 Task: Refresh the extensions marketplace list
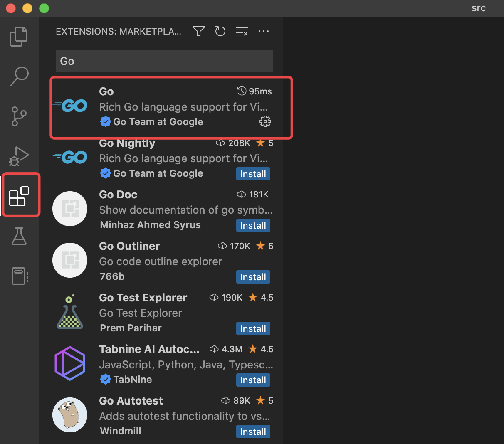220,31
